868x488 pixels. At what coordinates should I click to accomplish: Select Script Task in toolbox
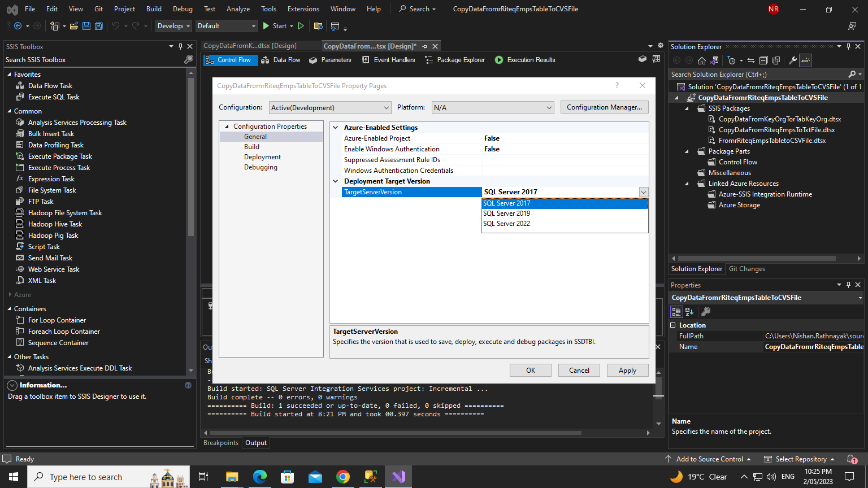(x=44, y=247)
